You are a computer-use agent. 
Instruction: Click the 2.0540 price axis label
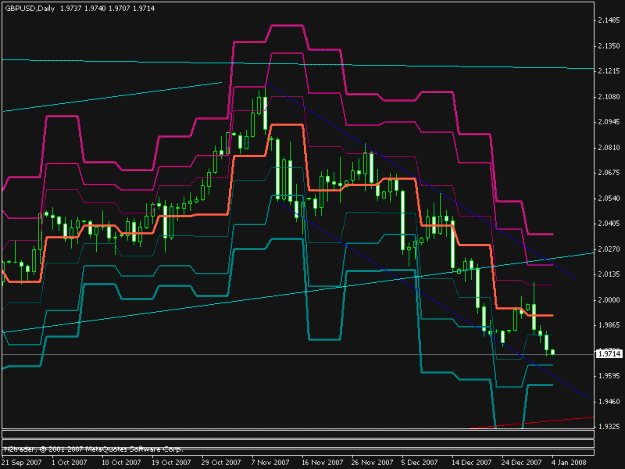pyautogui.click(x=609, y=198)
